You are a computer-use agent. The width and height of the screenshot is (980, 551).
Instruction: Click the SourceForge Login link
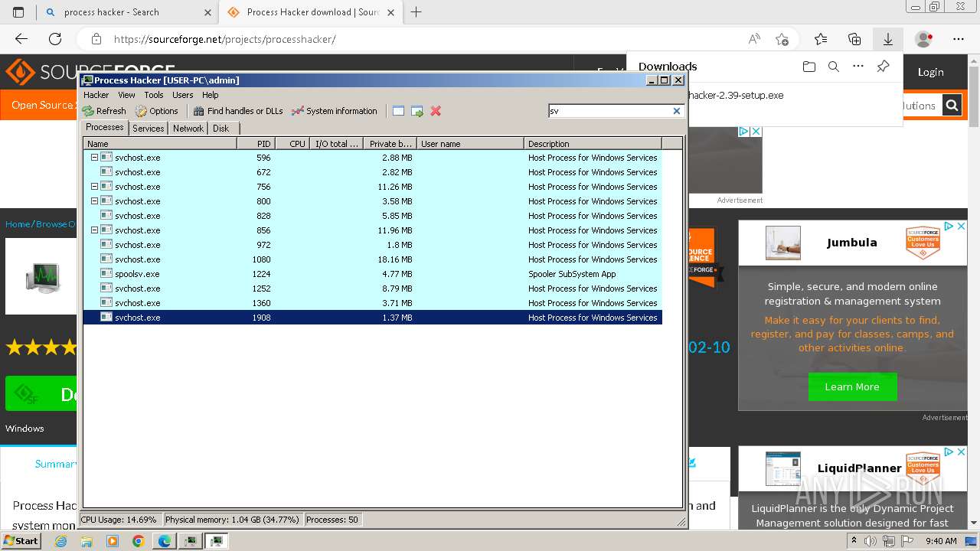(x=930, y=72)
